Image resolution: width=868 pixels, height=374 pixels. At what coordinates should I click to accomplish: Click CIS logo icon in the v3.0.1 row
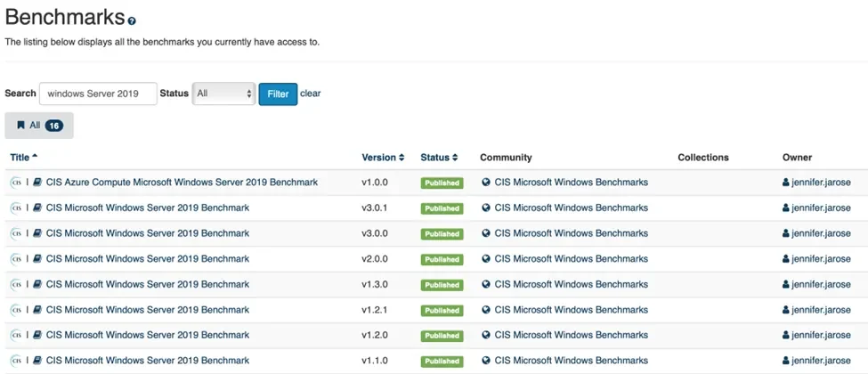click(15, 207)
